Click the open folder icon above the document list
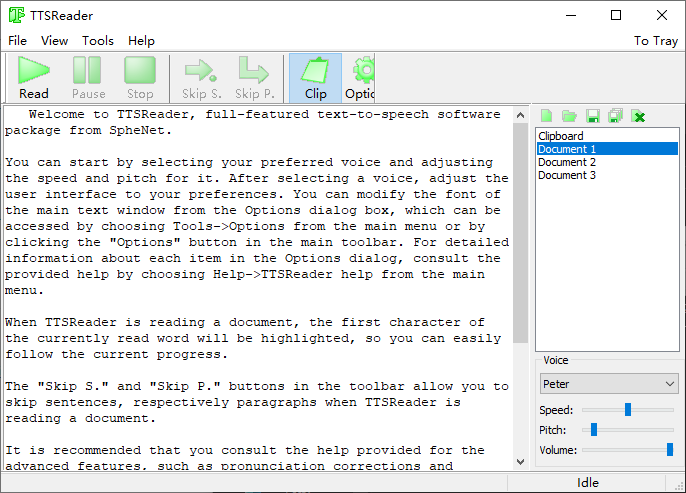The height and width of the screenshot is (493, 686). 569,117
